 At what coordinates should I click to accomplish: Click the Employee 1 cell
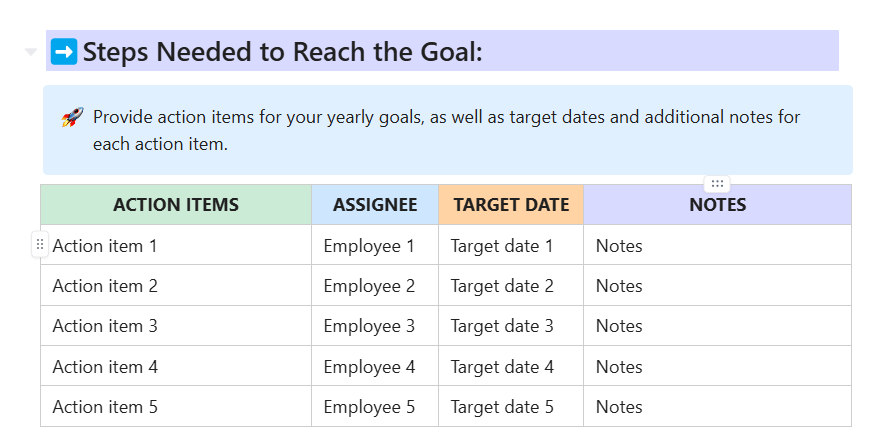[369, 246]
